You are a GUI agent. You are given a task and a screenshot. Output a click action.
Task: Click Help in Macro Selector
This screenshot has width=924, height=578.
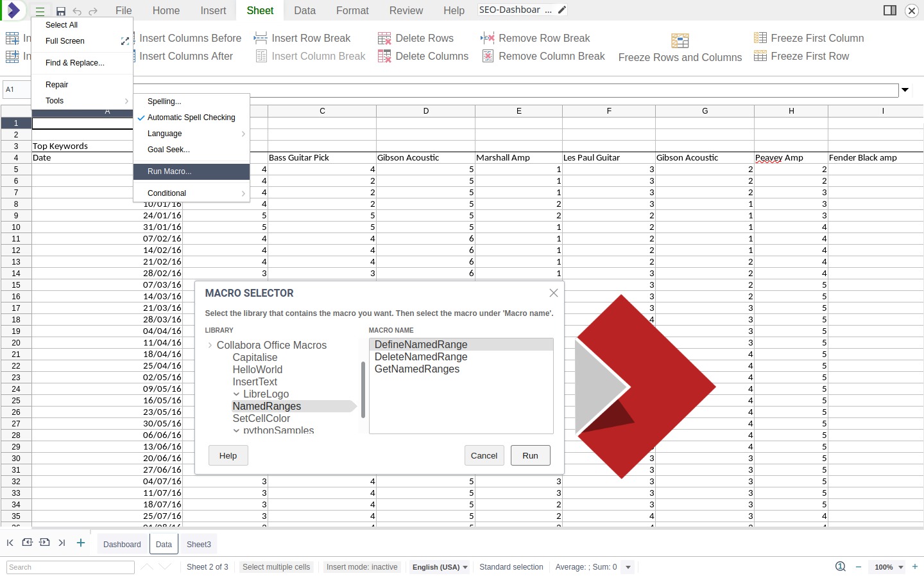pyautogui.click(x=228, y=455)
